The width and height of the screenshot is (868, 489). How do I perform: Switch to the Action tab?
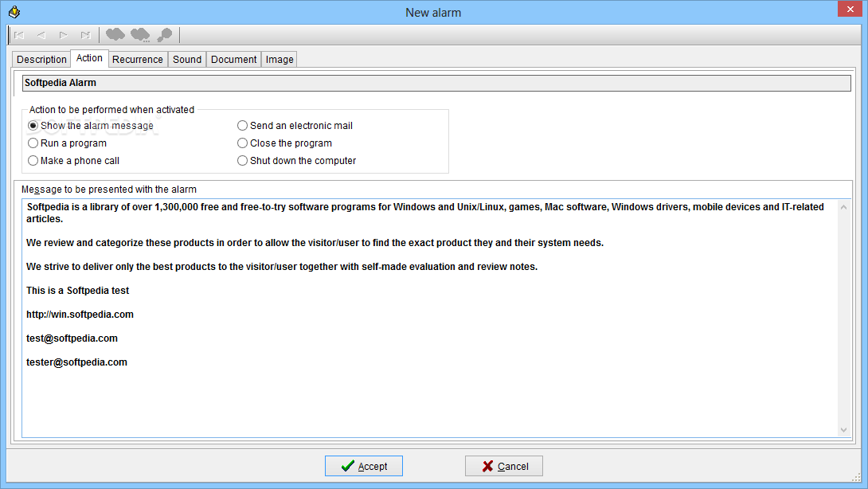click(x=89, y=58)
